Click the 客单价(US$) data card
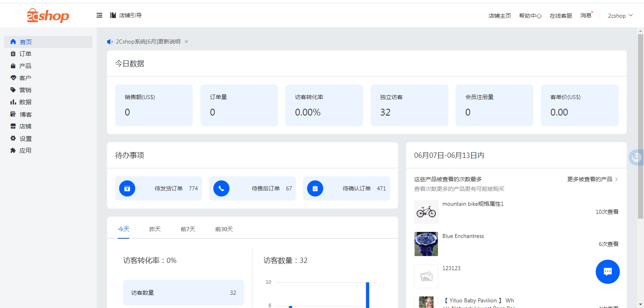644x308 pixels. (580, 105)
